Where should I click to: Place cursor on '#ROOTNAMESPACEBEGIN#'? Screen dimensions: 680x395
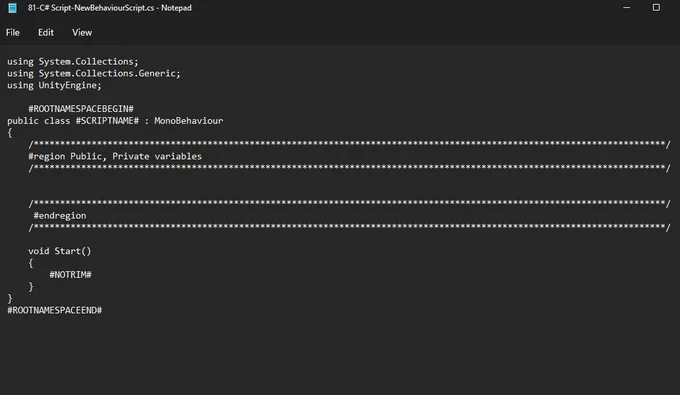81,109
